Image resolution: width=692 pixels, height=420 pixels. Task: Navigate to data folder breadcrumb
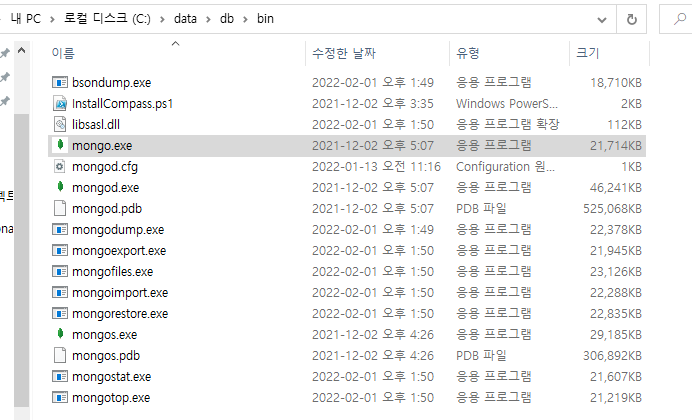185,19
